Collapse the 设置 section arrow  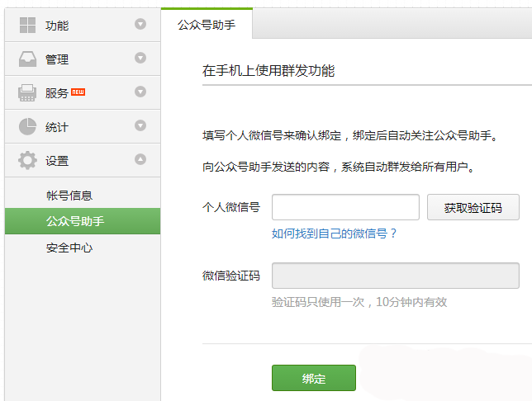(x=140, y=160)
